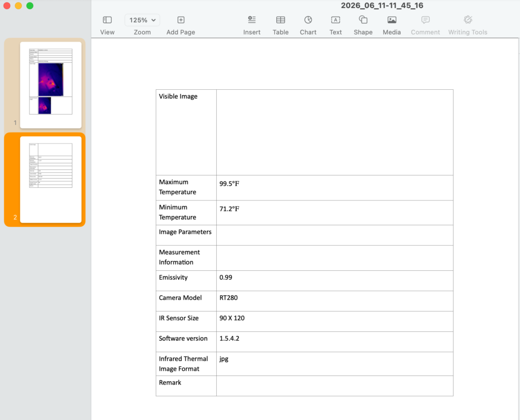Select the Remark label cell

tap(186, 386)
